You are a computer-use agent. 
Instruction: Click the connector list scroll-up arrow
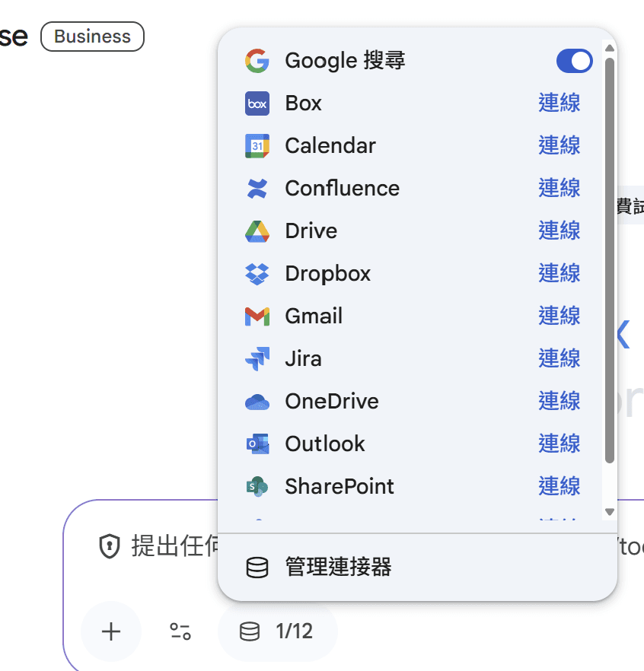pos(610,47)
